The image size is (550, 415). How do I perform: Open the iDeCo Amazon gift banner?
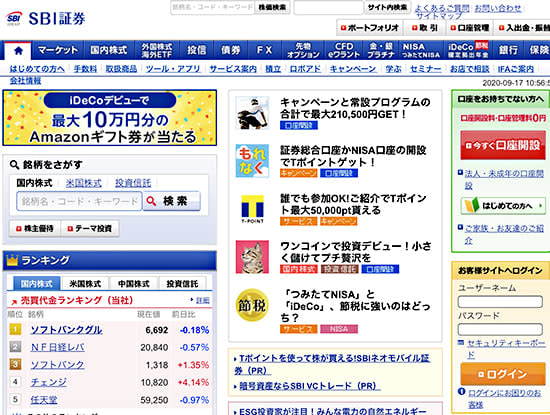click(x=110, y=118)
